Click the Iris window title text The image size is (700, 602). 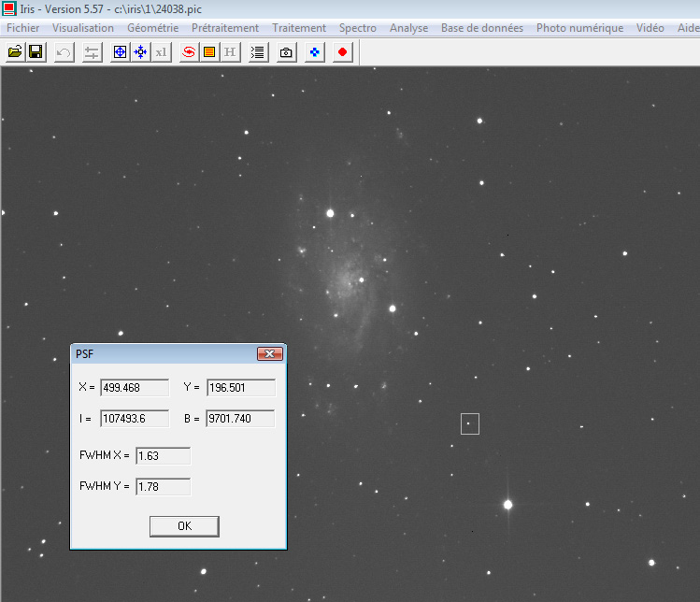110,9
